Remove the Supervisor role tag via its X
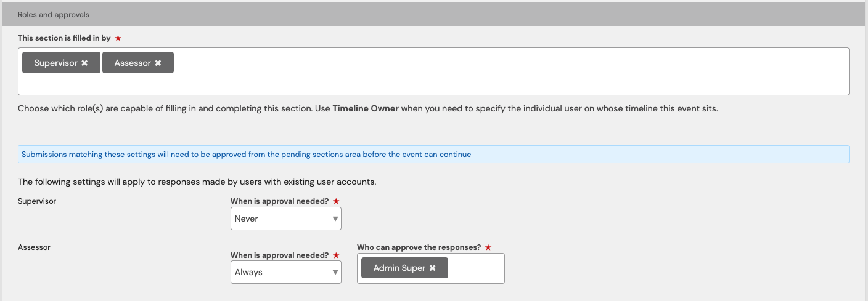 coord(84,63)
